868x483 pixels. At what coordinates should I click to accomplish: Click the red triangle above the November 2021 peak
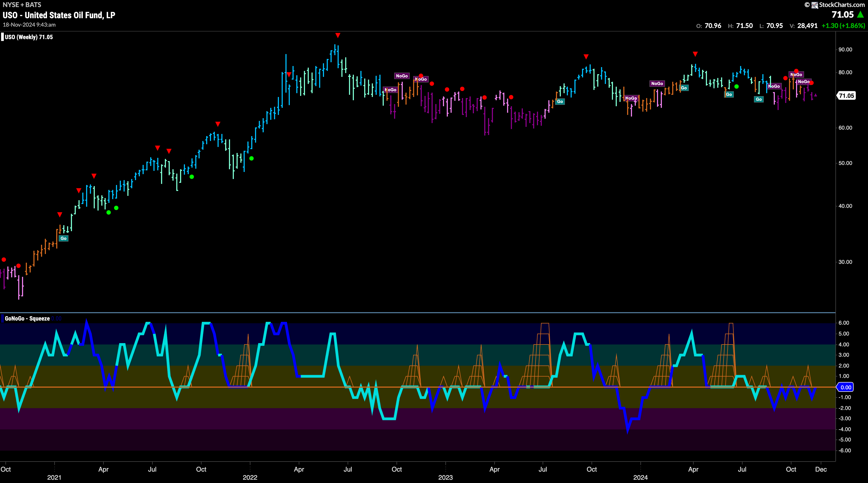click(218, 124)
